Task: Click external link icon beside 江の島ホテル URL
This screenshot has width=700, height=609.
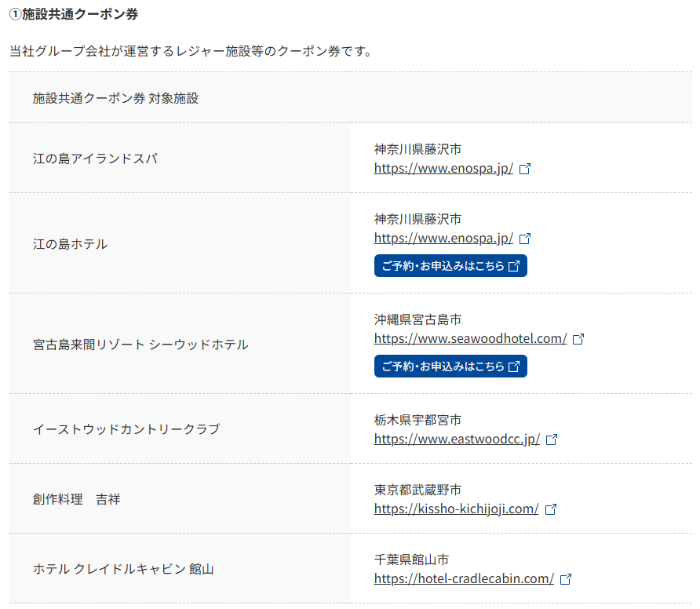Action: pyautogui.click(x=526, y=239)
